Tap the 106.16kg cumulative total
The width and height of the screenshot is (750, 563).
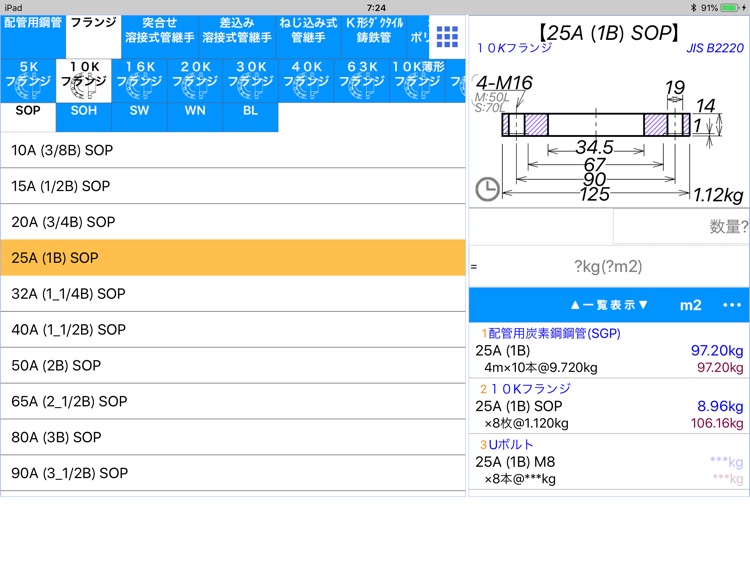tap(717, 423)
